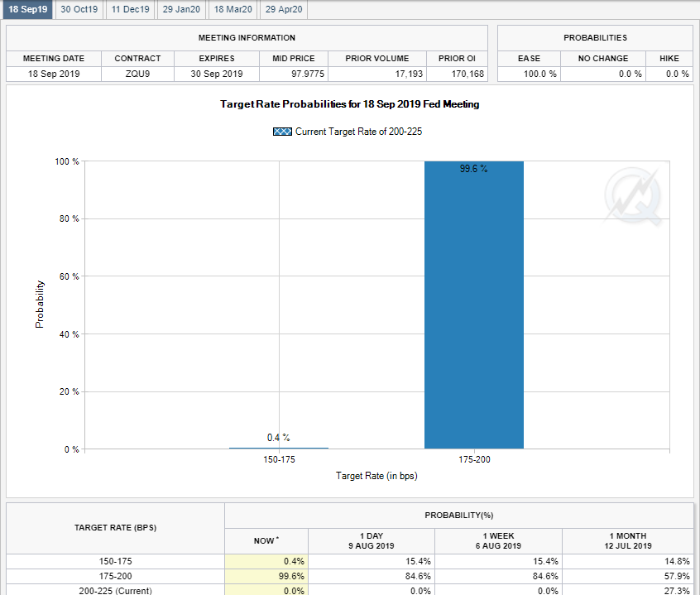Click the tiny 150-175 probability bar
The image size is (700, 595).
tap(278, 448)
